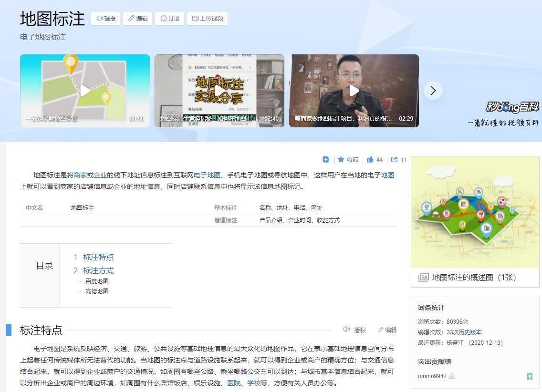The image size is (542, 392).
Task: Open the 电子地图 link in summary
Action: pyautogui.click(x=207, y=175)
